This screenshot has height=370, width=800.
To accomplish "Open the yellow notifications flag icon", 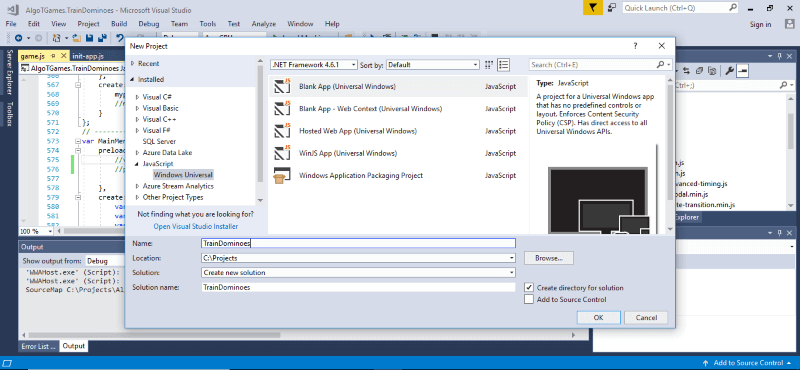I will tap(592, 8).
